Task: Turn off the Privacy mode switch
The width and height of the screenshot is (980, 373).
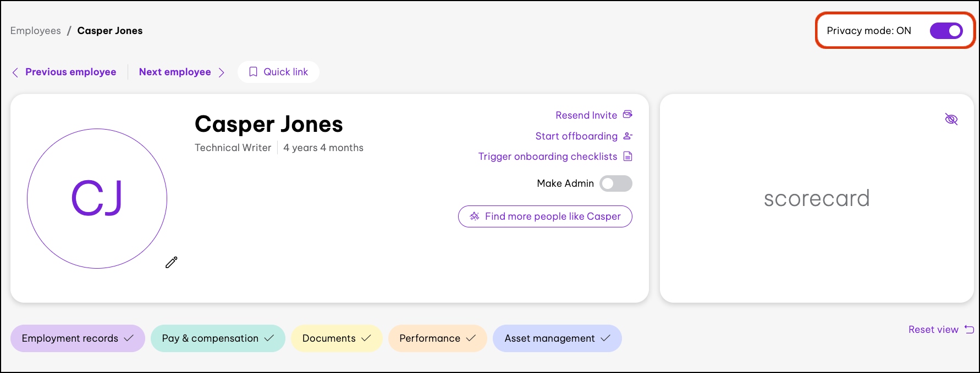Action: point(946,31)
